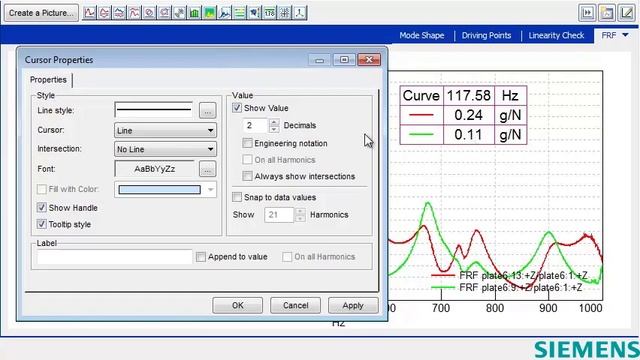Minimize the Cursor Properties dialog
The image size is (640, 360).
320,60
